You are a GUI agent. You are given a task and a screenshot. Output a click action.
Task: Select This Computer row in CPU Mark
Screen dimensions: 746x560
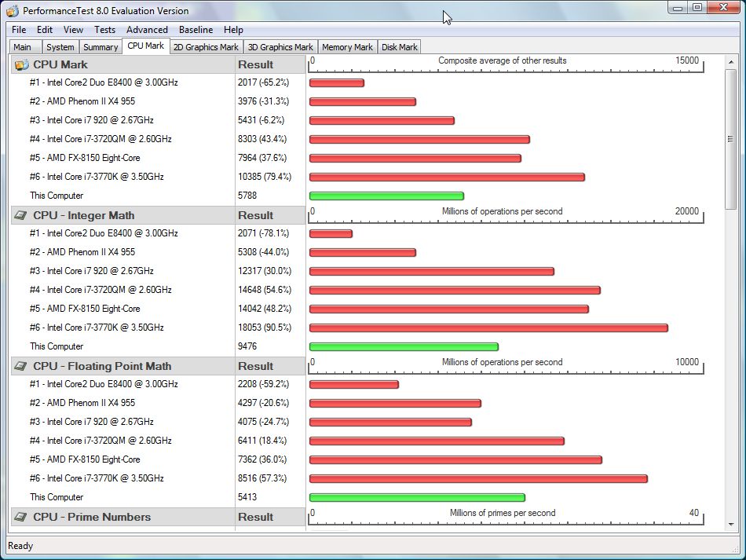57,196
